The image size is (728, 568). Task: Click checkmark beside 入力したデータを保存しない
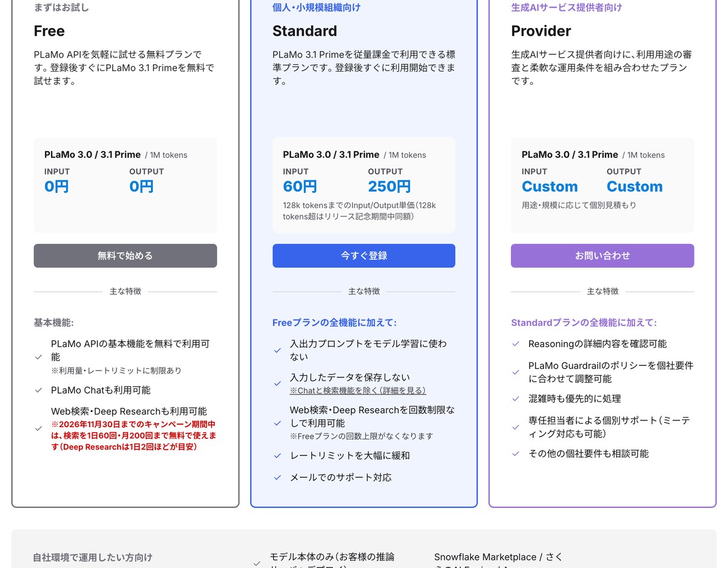(x=277, y=384)
